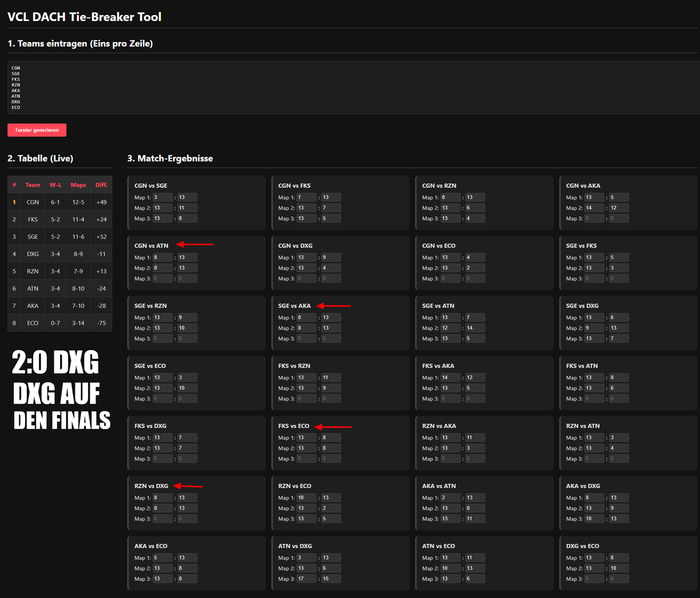Click the 'RZN vs DXG' match title
Screen dimensions: 700x598
152,486
